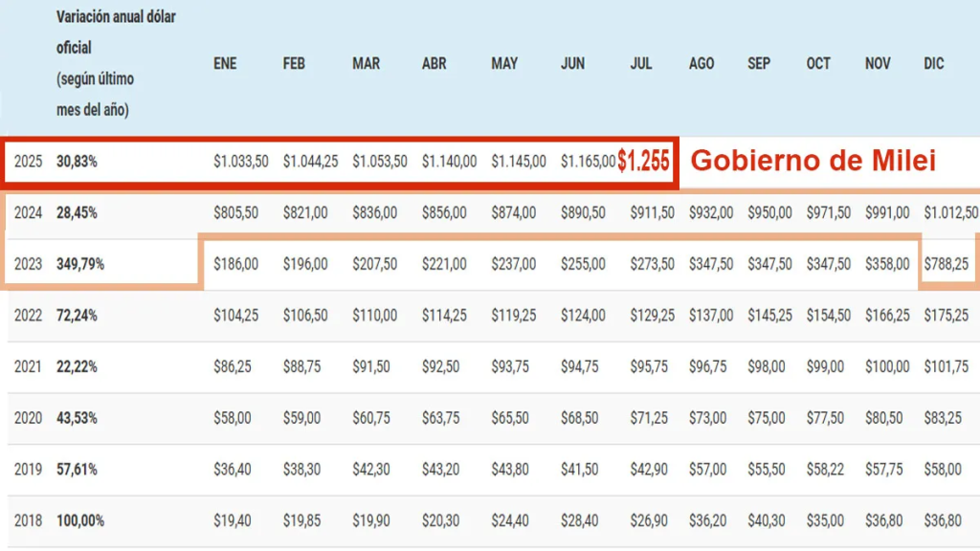Select the $104,25 January 2022 cell
The image size is (980, 551).
point(235,315)
